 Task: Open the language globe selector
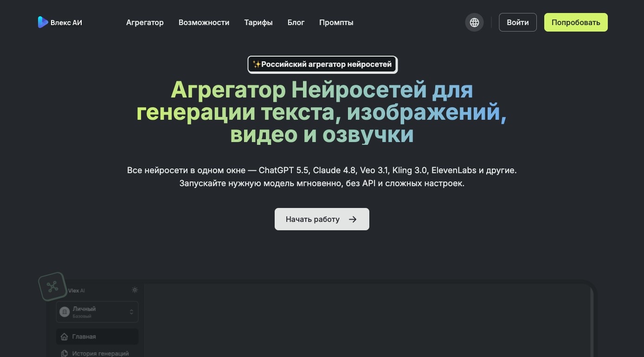click(474, 22)
